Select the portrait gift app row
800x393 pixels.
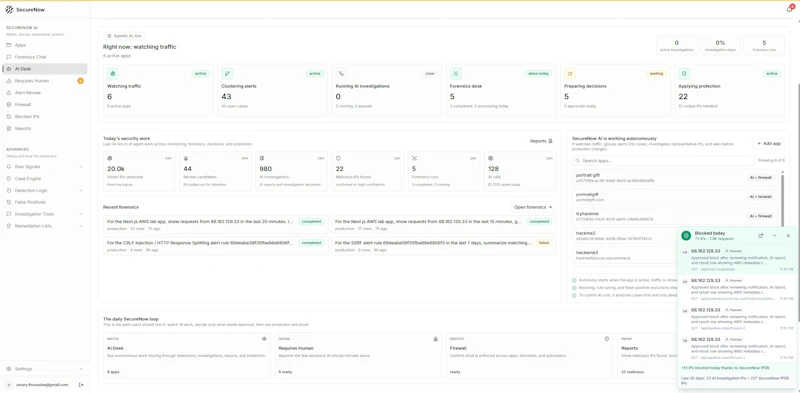pos(676,178)
